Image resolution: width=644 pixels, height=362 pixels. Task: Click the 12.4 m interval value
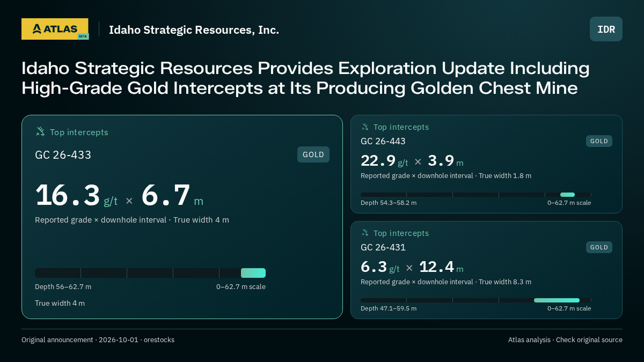click(x=441, y=267)
